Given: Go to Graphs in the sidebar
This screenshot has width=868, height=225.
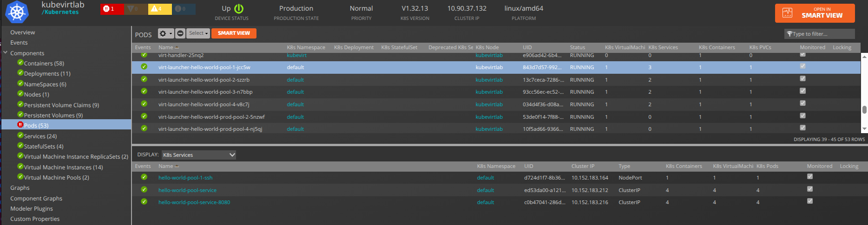Looking at the screenshot, I should click(20, 188).
